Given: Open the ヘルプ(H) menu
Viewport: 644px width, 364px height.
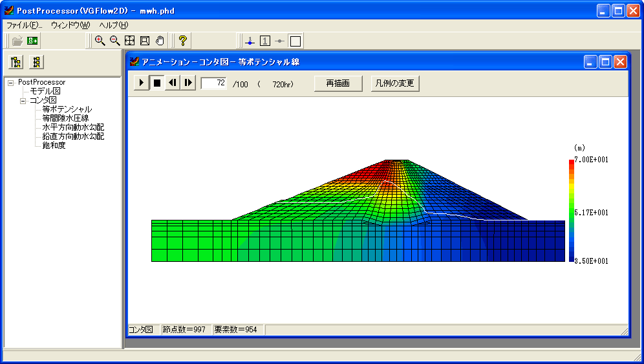Looking at the screenshot, I should [x=114, y=25].
